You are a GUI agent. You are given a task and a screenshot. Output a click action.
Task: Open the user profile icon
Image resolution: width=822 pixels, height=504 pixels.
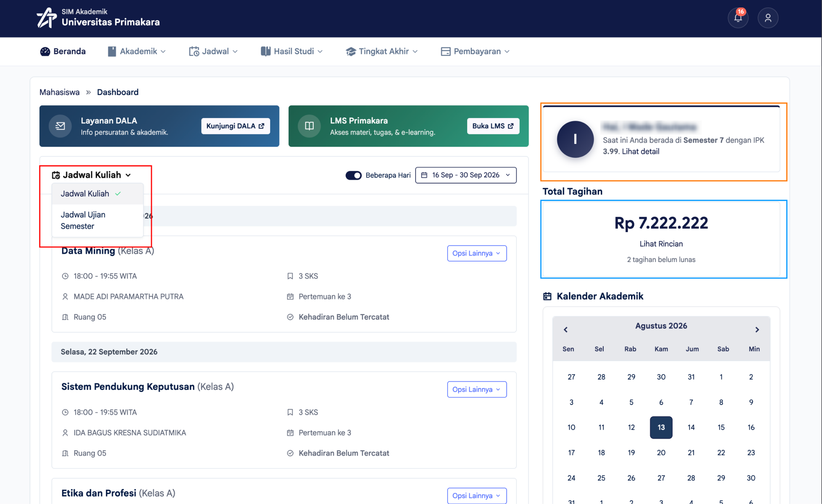[x=768, y=18]
